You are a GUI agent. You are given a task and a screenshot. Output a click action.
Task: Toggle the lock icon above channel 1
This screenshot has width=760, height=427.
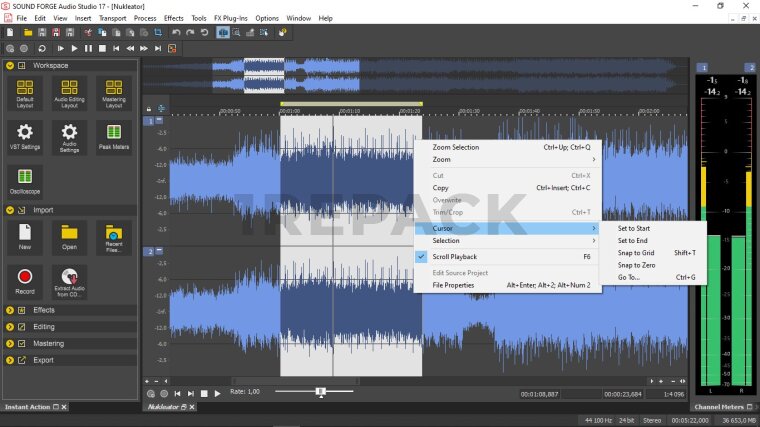tap(149, 109)
